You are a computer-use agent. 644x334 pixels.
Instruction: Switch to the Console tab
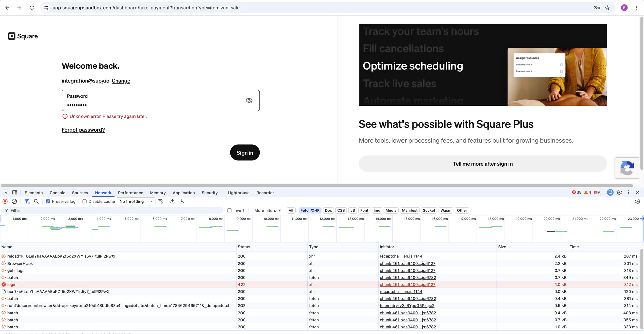tap(57, 193)
